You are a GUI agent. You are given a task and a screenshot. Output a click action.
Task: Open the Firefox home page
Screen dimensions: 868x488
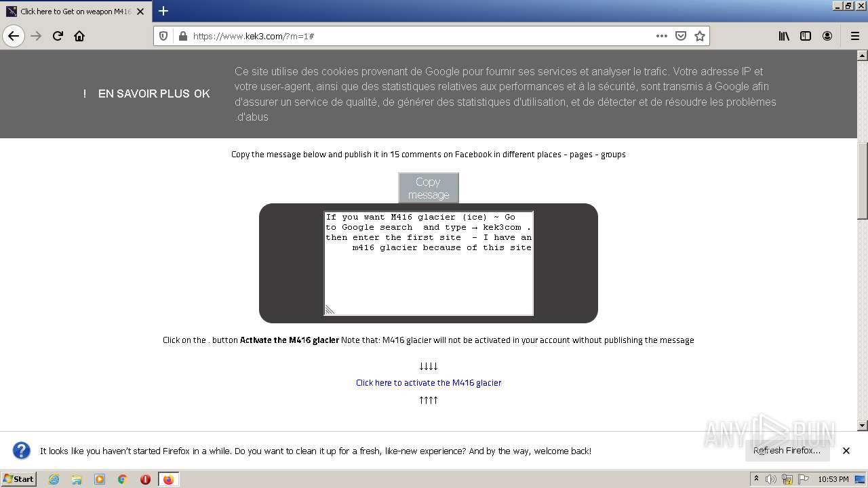tap(79, 36)
